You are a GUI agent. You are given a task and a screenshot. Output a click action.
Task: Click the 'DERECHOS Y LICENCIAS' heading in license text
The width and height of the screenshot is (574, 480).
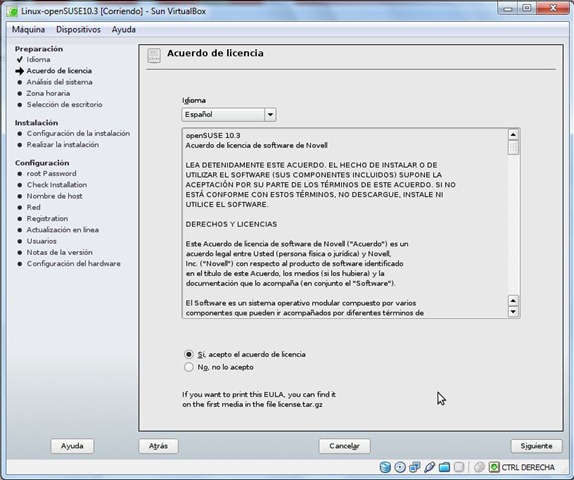point(231,224)
